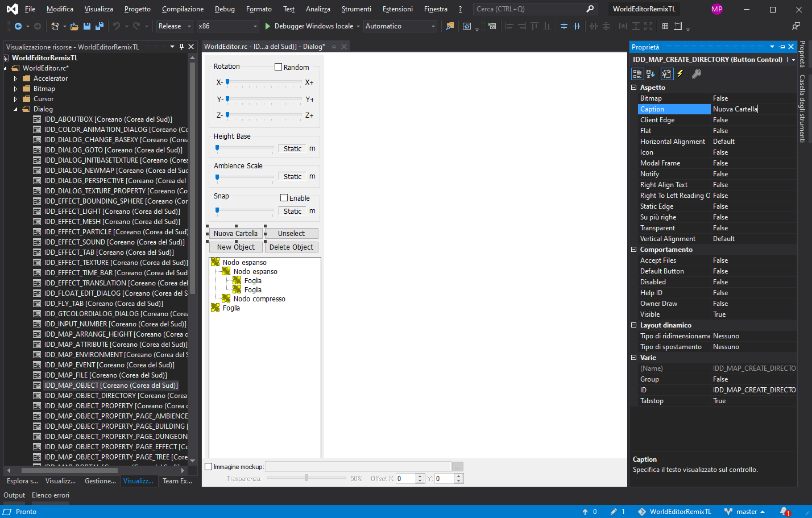Select the alphabetical sort icon in Properties

[x=650, y=74]
